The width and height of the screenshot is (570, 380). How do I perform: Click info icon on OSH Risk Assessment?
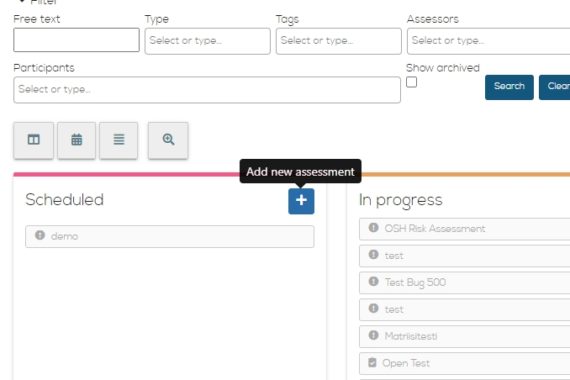[373, 228]
